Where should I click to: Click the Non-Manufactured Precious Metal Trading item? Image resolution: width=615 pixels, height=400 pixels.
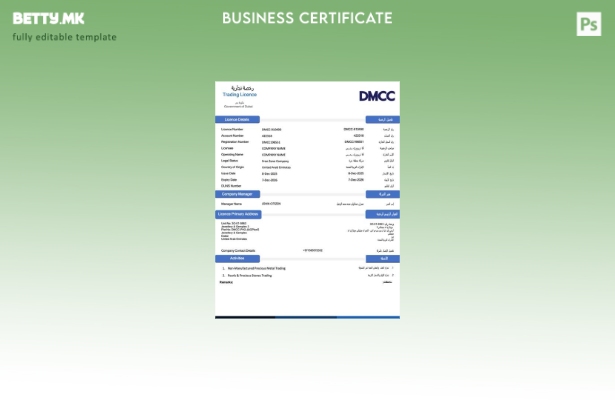click(x=256, y=268)
